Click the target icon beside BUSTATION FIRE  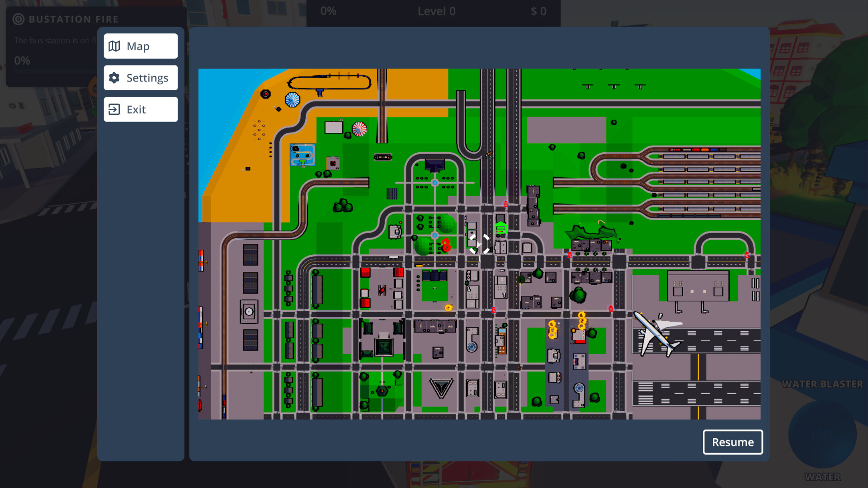click(x=18, y=19)
